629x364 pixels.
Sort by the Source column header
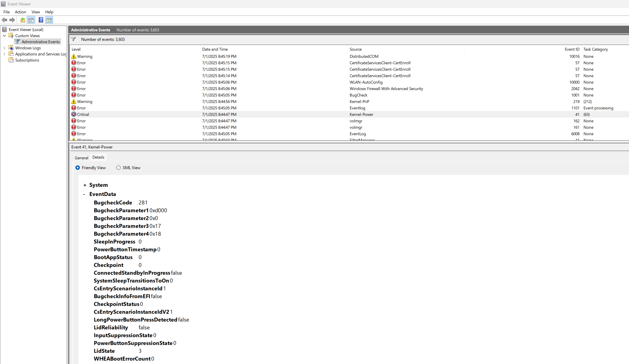[x=406, y=49]
